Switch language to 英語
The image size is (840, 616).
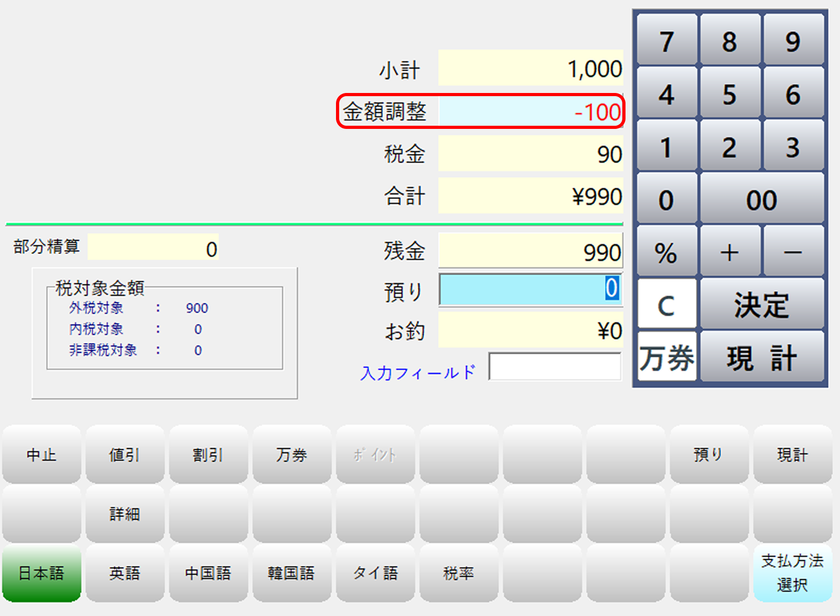[x=125, y=573]
